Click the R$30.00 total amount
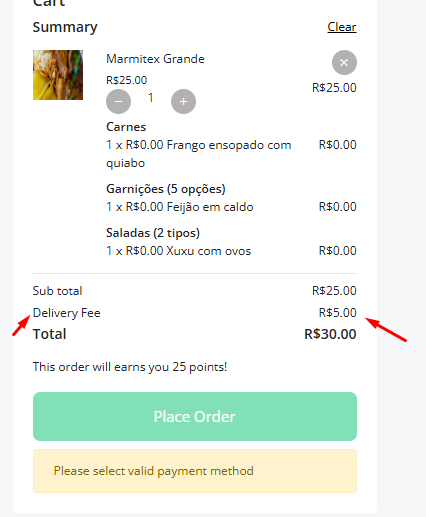Screen dimensions: 426x517 click(x=330, y=334)
